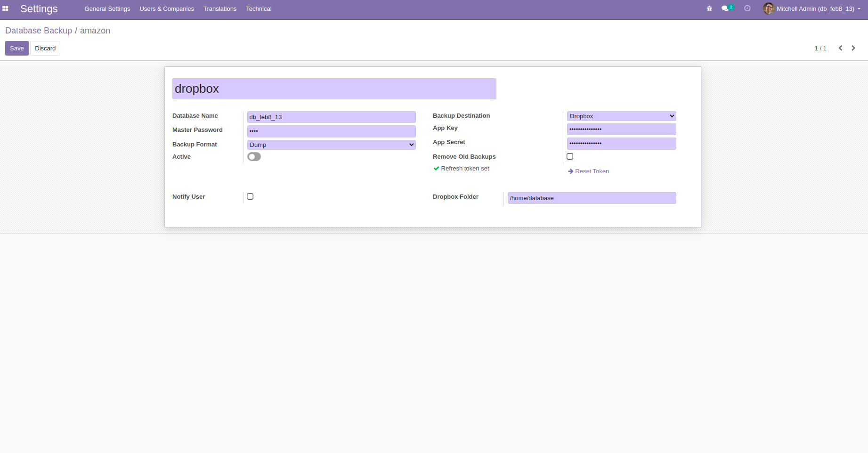Image resolution: width=868 pixels, height=453 pixels.
Task: Open Technical menu
Action: point(259,8)
